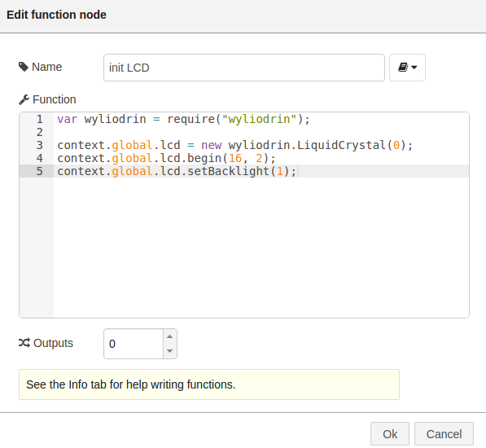Screen dimensions: 486x448
Task: Confirm changes with the Ok button
Action: pyautogui.click(x=390, y=433)
